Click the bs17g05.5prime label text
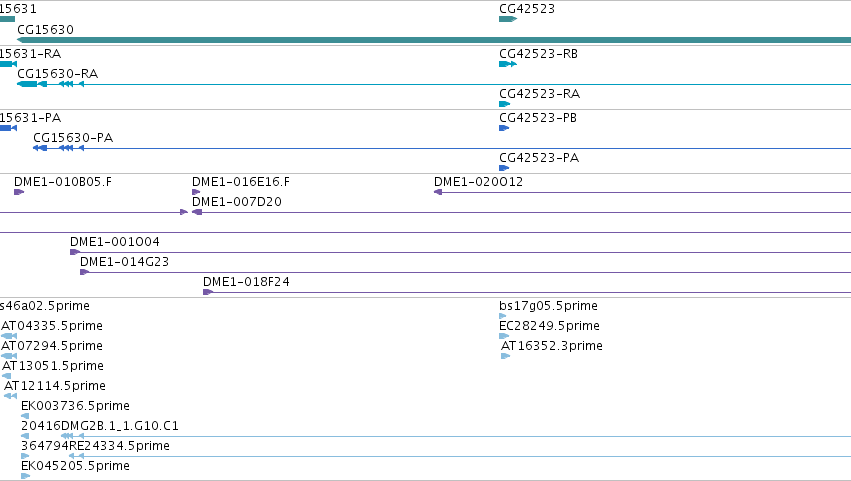This screenshot has width=851, height=481. pyautogui.click(x=548, y=306)
